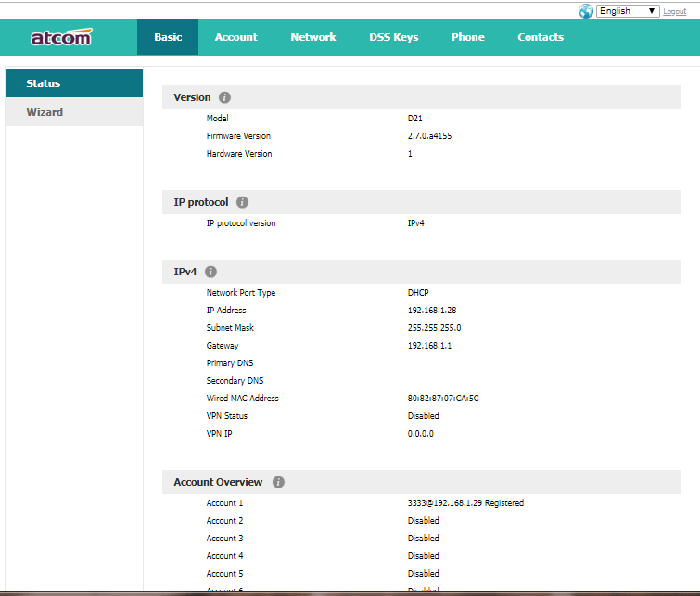700x596 pixels.
Task: Click the Version section heading
Action: (192, 97)
